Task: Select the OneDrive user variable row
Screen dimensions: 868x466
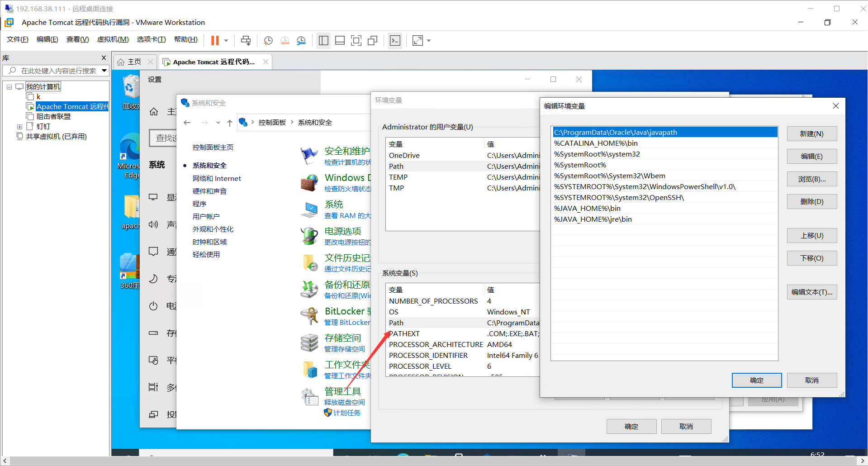Action: tap(463, 156)
